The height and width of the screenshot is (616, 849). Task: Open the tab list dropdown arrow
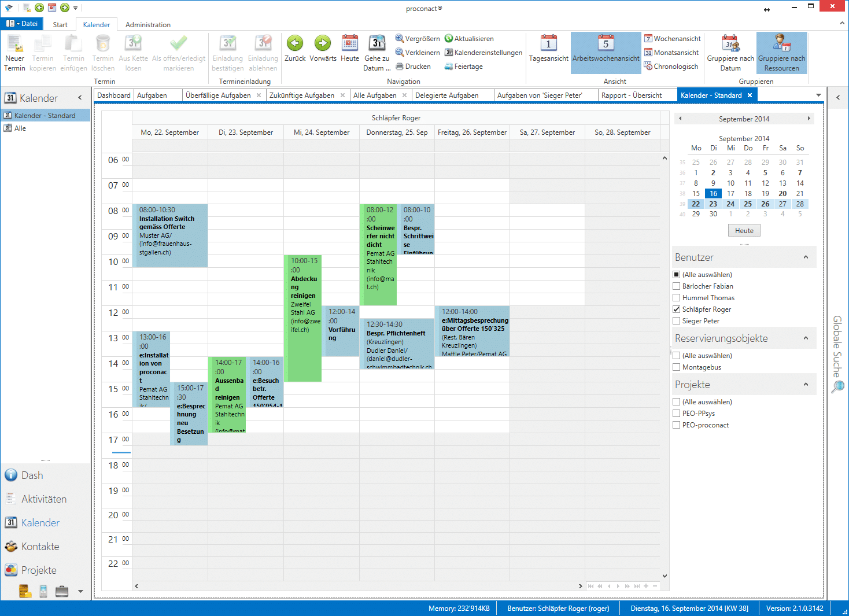tap(818, 95)
